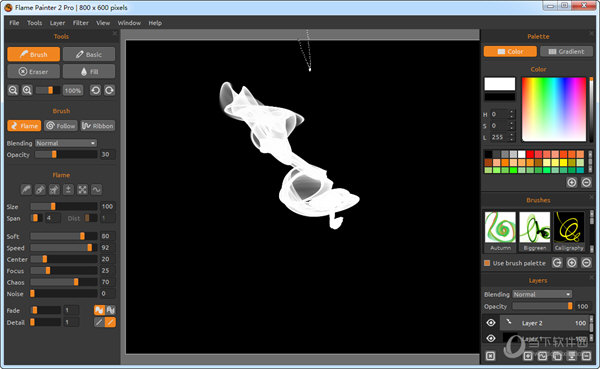Screen dimensions: 600x369
Task: Add color swatch with palette plus icon
Action: pos(572,183)
